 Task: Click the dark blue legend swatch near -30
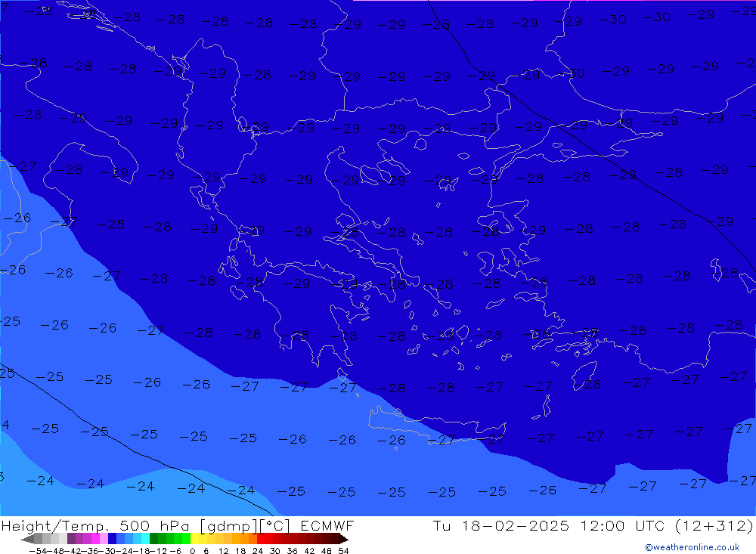click(112, 539)
